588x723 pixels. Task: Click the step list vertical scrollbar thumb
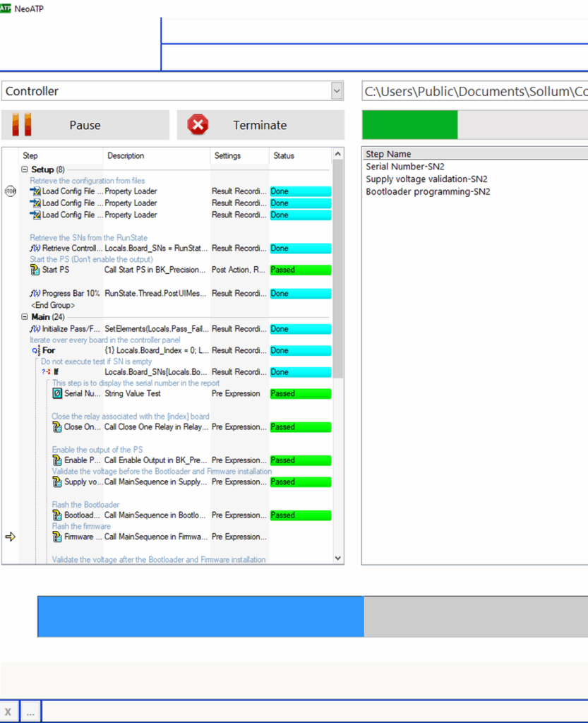(x=338, y=269)
